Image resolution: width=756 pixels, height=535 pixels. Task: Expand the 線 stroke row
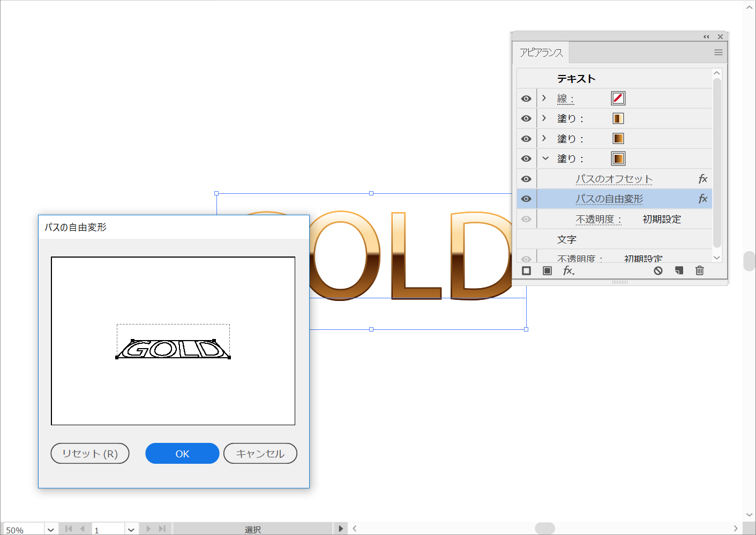(x=544, y=98)
